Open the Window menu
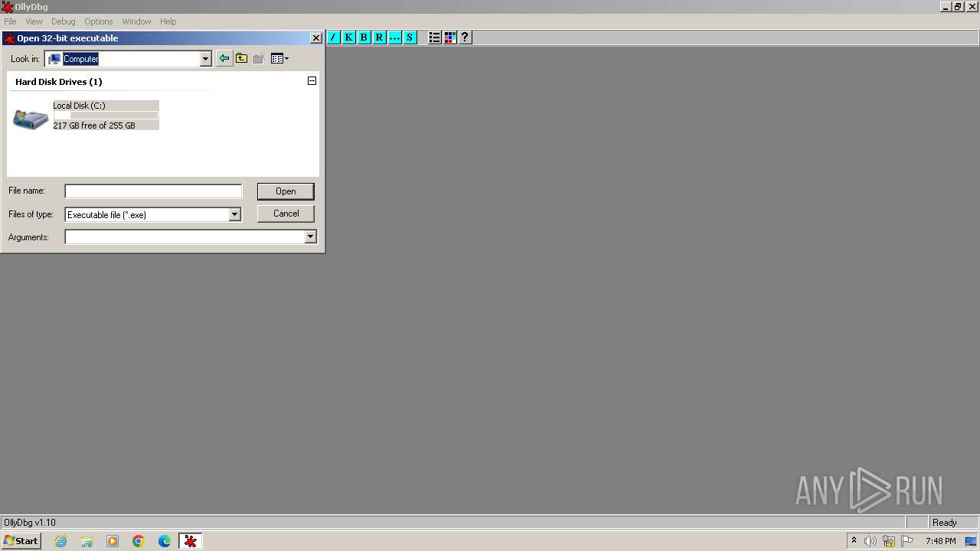Screen dimensions: 980x551 coord(136,21)
